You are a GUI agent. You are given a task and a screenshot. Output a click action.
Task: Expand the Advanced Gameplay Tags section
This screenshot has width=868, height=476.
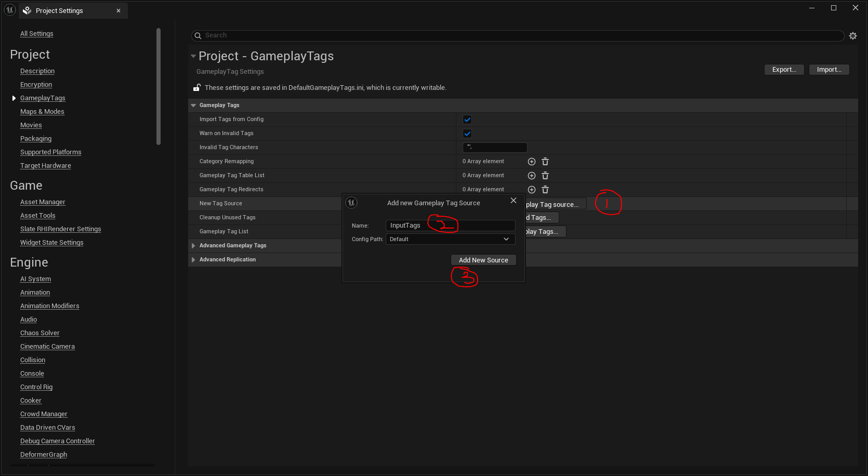(x=193, y=245)
